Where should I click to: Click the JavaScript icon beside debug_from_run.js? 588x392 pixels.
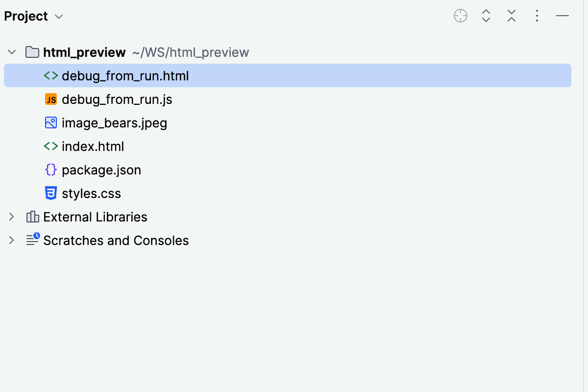pos(51,99)
